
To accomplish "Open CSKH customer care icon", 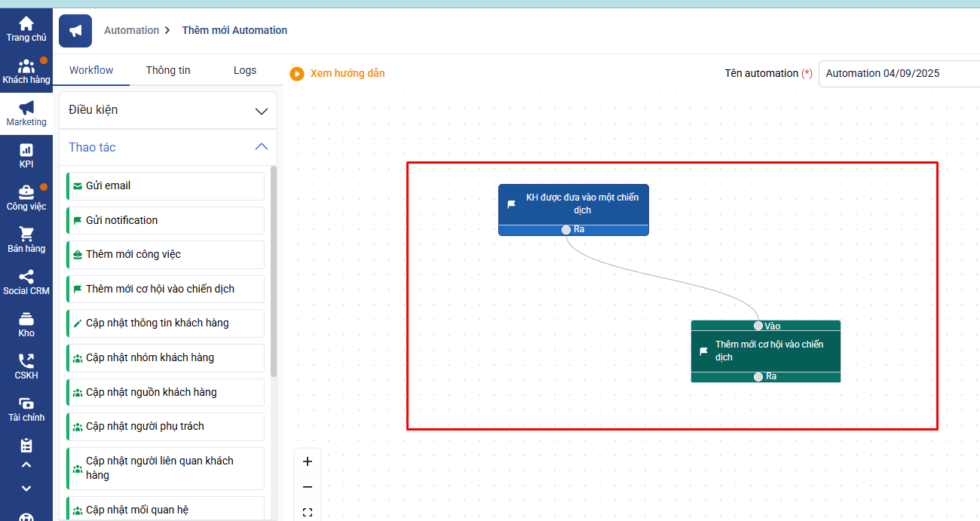I will (x=26, y=366).
